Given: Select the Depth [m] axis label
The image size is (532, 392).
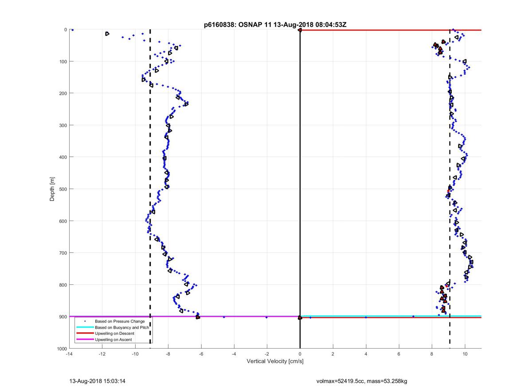Looking at the screenshot, I should coord(52,189).
